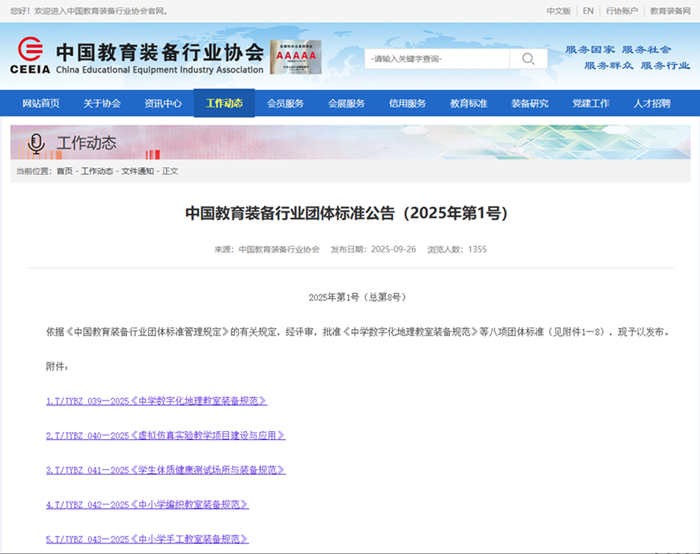
Task: Select the 会员服务 navigation item
Action: 285,103
